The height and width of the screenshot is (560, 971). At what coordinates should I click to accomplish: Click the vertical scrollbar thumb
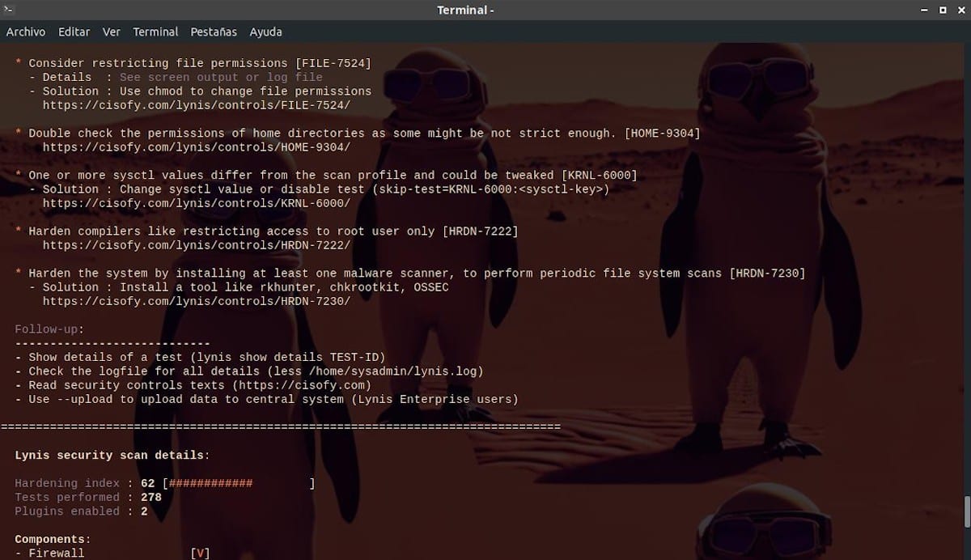[966, 511]
